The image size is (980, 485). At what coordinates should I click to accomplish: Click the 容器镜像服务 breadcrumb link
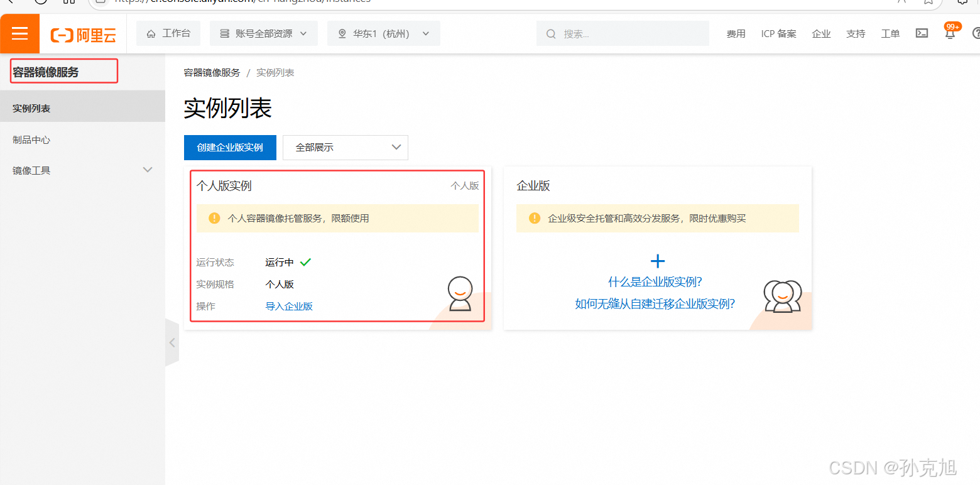pos(212,73)
